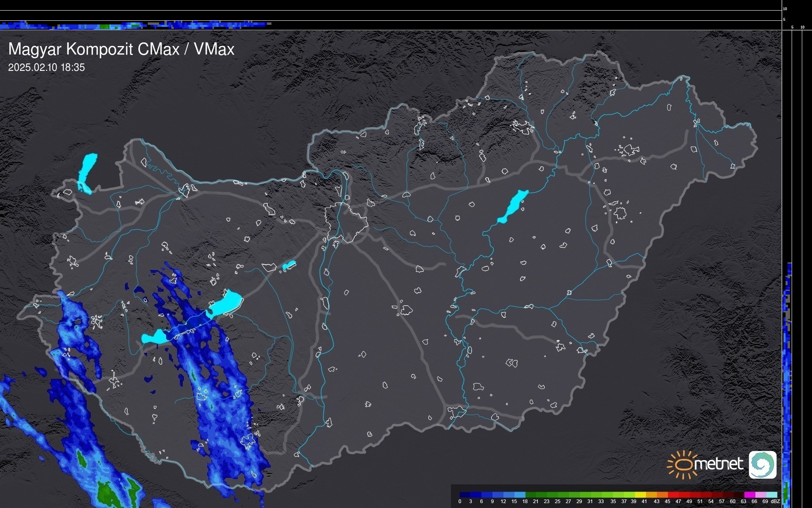
Task: Click the timestamp 2025.02.10 18:35
Action: 46,68
